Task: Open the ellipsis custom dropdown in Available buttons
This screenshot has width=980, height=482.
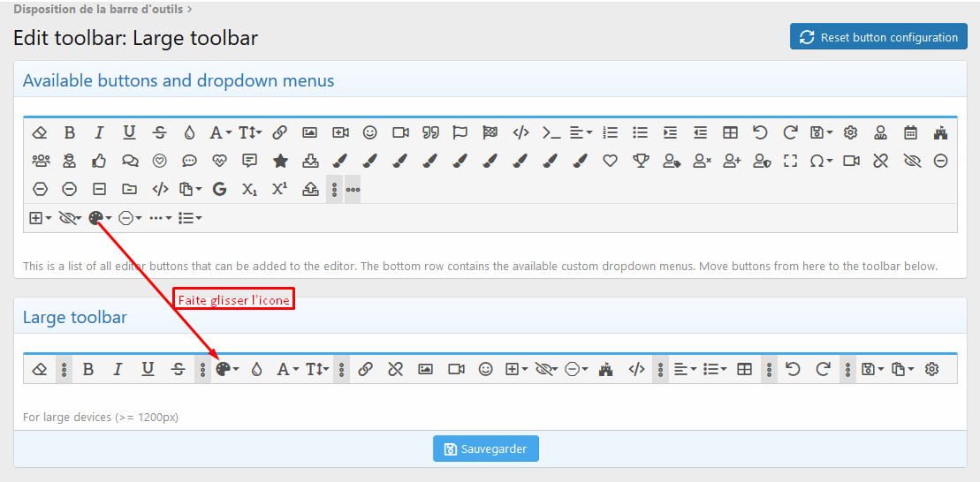Action: coord(161,218)
